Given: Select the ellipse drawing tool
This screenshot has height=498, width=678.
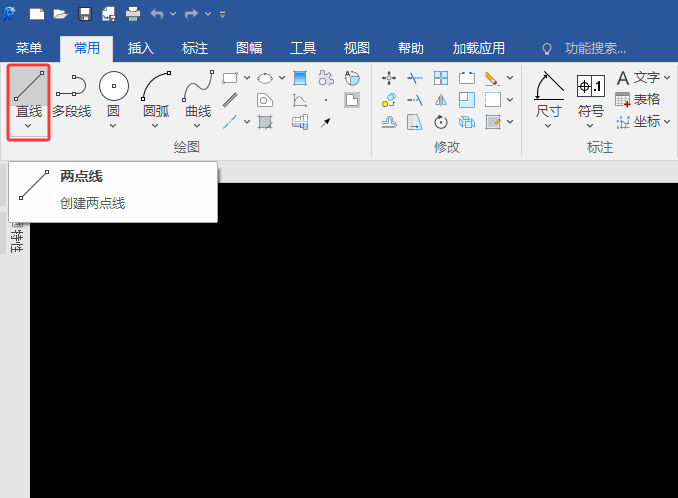Looking at the screenshot, I should (265, 78).
